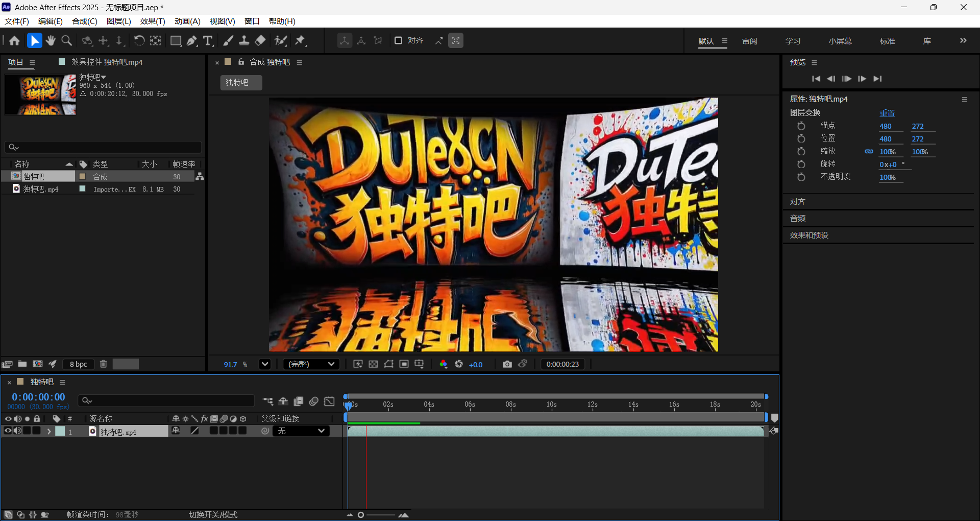Toggle composition viewer lock icon
This screenshot has width=980, height=521.
pyautogui.click(x=241, y=62)
